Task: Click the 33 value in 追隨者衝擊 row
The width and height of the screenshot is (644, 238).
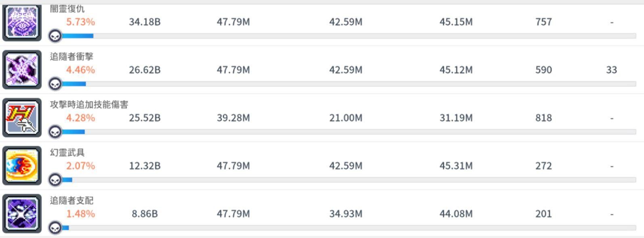Action: click(x=612, y=70)
